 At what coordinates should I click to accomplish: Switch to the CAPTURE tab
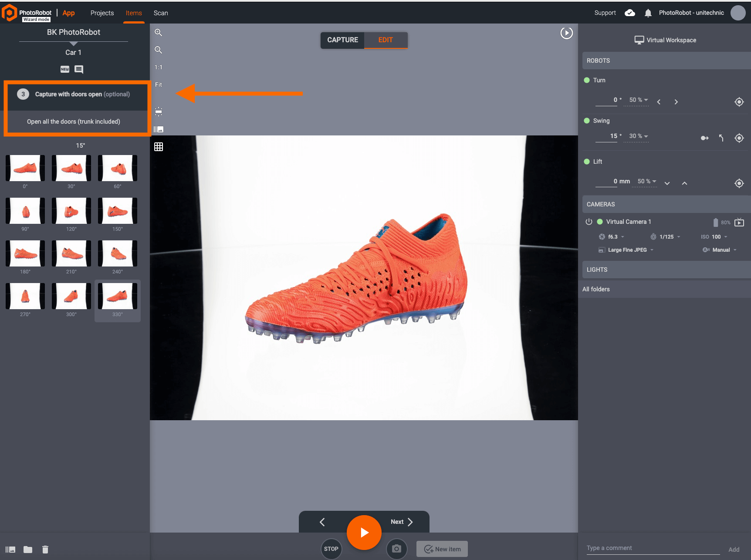coord(342,40)
